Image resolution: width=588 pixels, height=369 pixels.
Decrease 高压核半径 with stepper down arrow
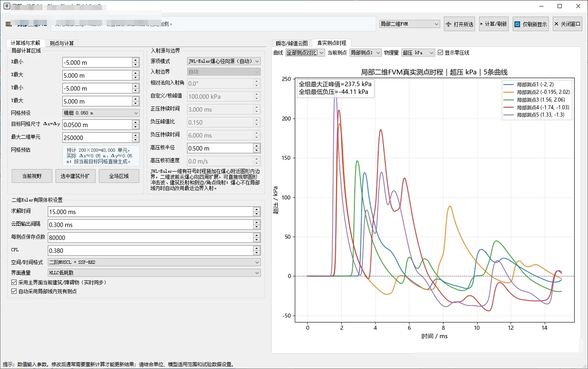point(257,151)
